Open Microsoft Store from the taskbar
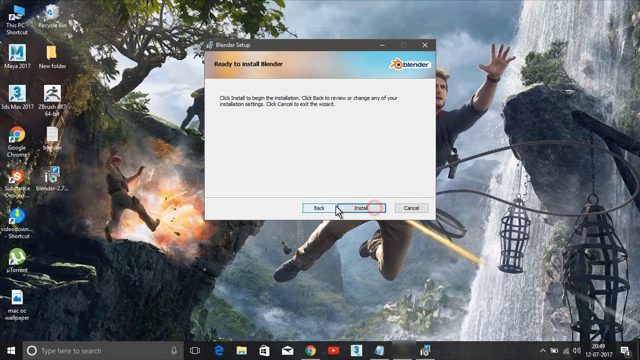Image resolution: width=640 pixels, height=360 pixels. tap(264, 351)
